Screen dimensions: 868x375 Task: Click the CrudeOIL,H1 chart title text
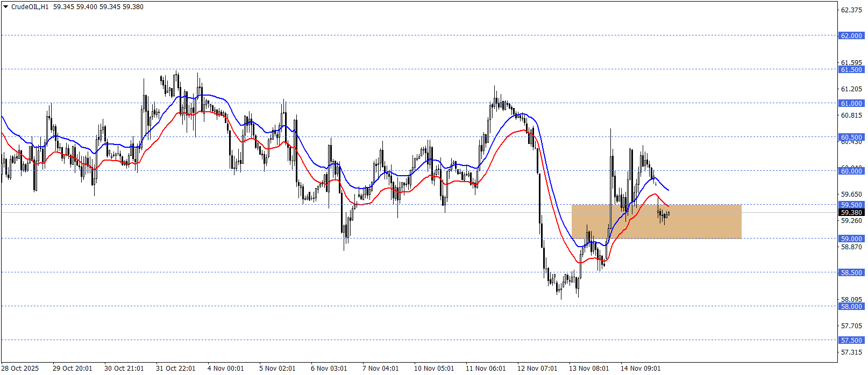pyautogui.click(x=30, y=7)
